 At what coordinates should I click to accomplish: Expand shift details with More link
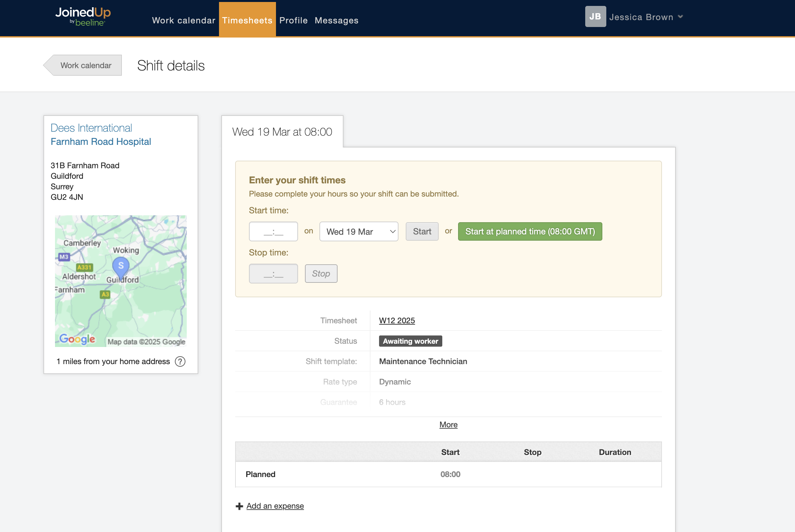[x=448, y=425]
